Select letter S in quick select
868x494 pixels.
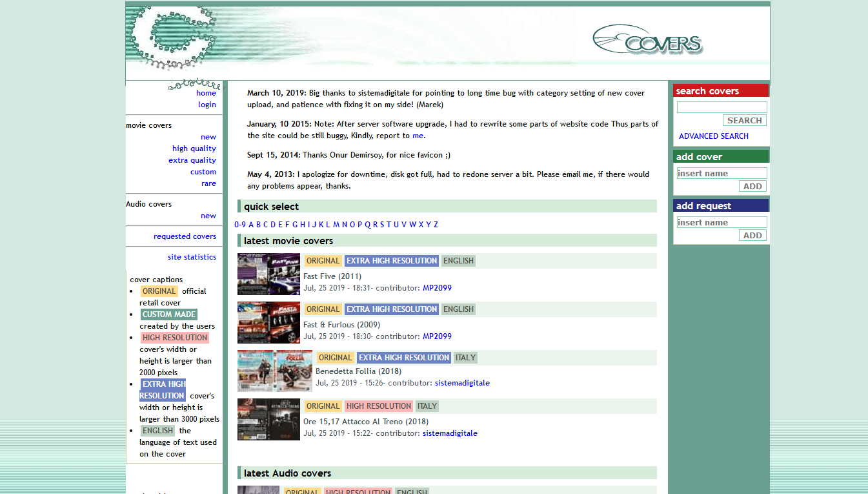(x=381, y=225)
